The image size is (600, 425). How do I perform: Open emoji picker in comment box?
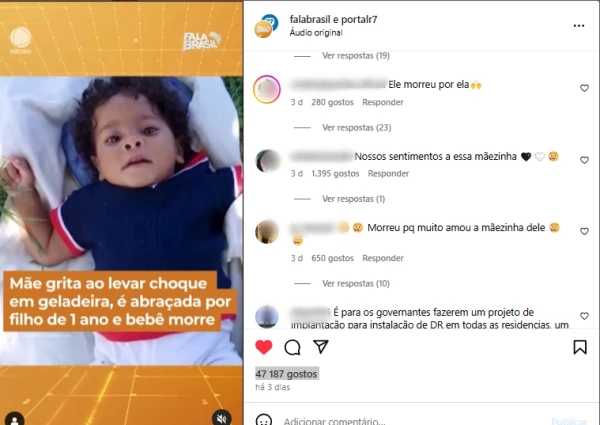(x=264, y=420)
